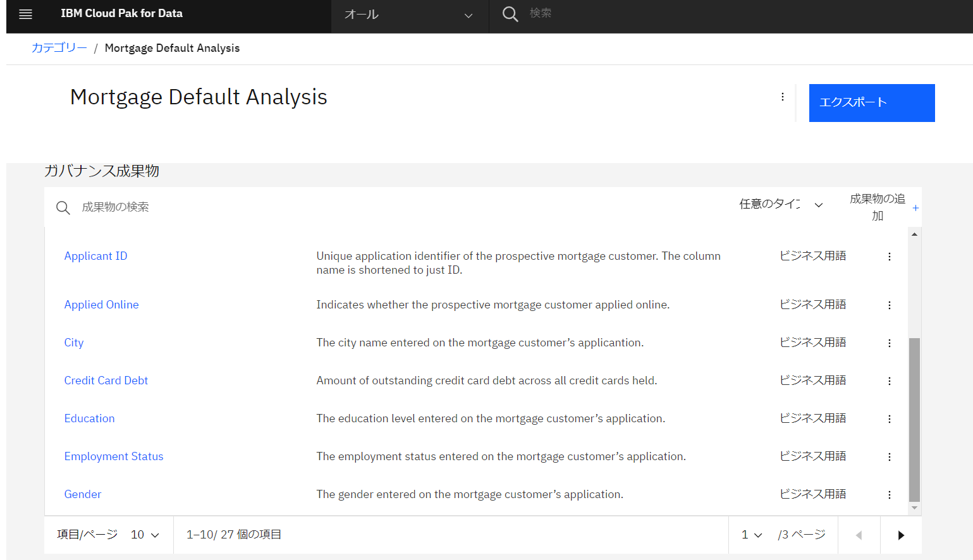Open the Education term link

[x=89, y=418]
